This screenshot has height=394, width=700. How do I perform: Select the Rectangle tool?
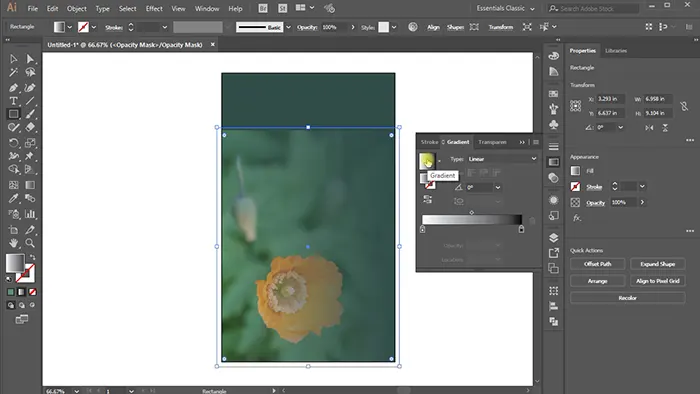coord(13,114)
